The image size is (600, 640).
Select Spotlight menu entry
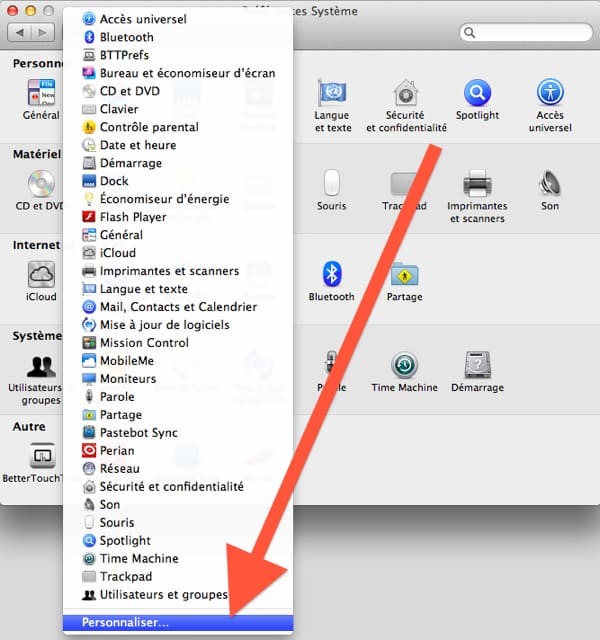[x=178, y=540]
